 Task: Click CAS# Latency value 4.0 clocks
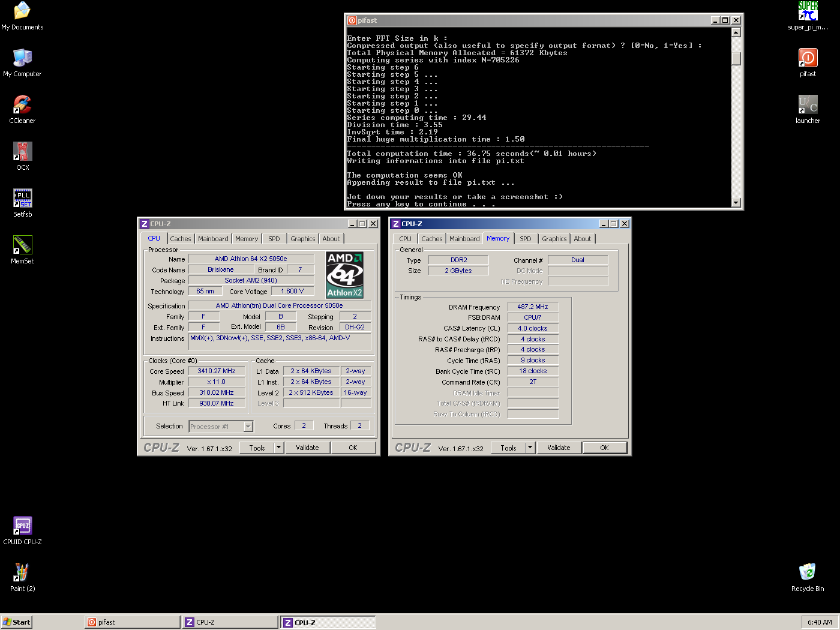(533, 328)
